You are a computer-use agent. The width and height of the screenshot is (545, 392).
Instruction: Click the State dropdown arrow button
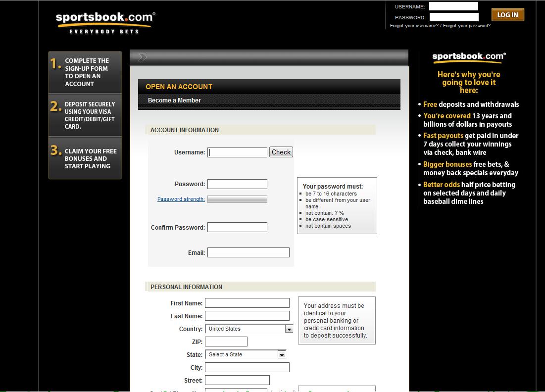pyautogui.click(x=282, y=355)
